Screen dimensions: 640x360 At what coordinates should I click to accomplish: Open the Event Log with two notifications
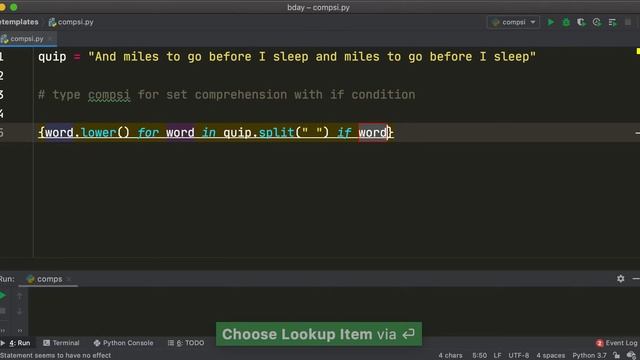tap(617, 343)
